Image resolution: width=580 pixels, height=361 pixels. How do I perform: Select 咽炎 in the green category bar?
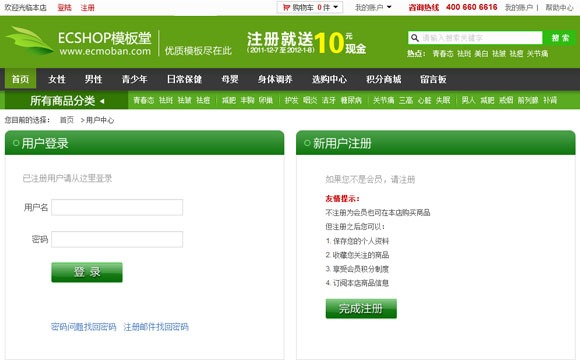(x=310, y=100)
